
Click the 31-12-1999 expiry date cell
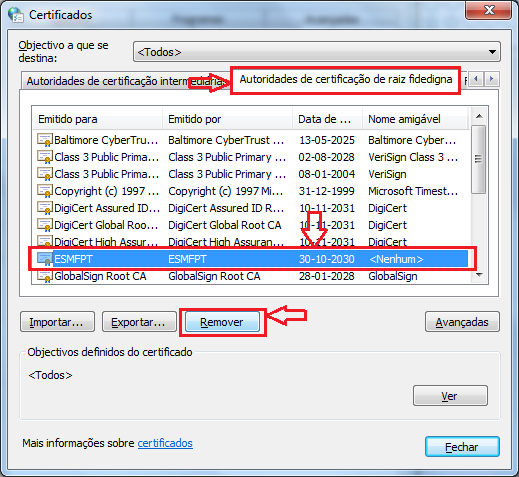(327, 191)
